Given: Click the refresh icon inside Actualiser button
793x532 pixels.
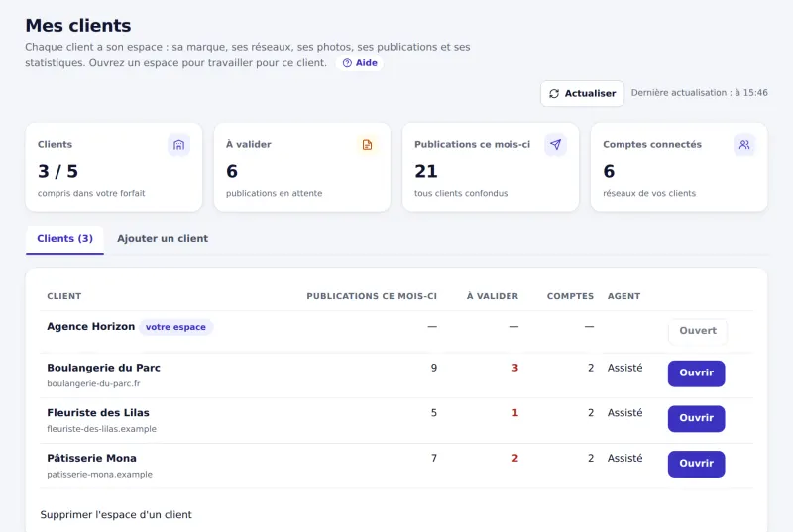Looking at the screenshot, I should [554, 93].
